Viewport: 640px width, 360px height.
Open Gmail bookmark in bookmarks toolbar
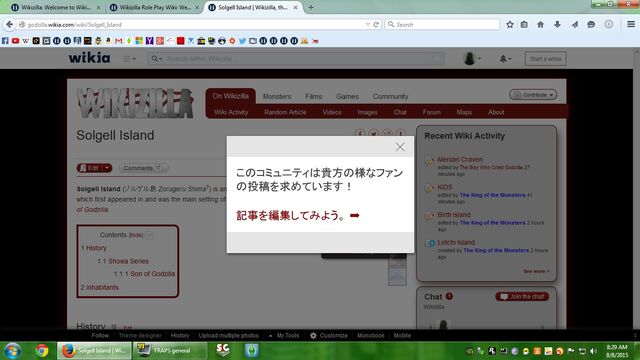coord(118,41)
